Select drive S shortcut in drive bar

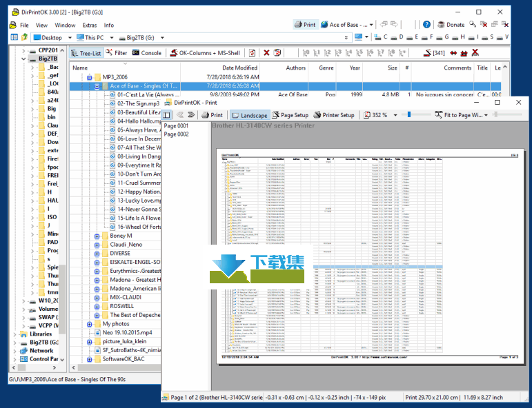tap(488, 37)
